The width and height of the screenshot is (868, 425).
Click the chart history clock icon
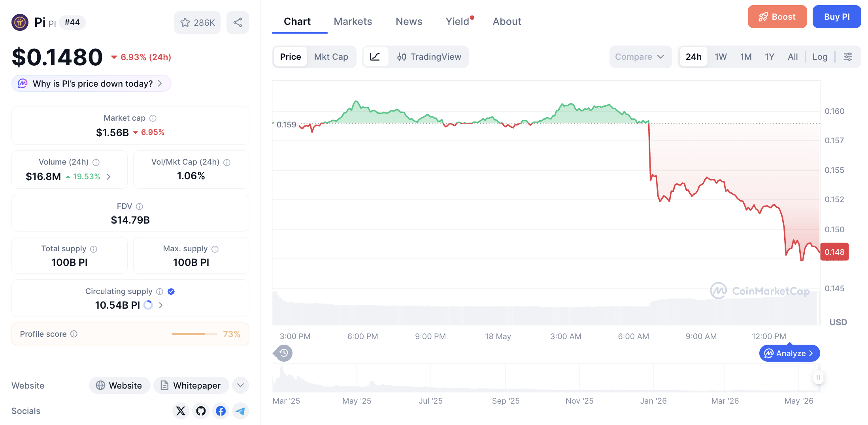(283, 353)
